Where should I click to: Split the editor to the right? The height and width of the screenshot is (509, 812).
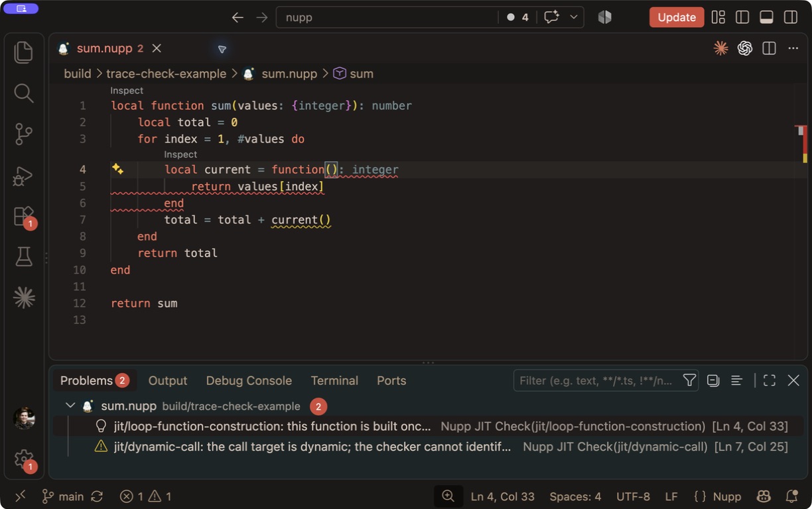pyautogui.click(x=769, y=48)
